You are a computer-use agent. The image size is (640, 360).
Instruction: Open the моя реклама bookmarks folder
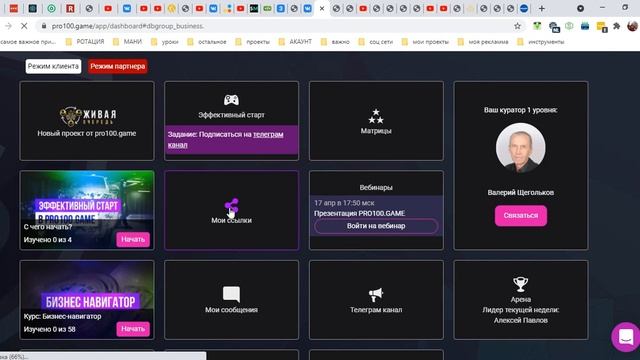click(x=483, y=42)
